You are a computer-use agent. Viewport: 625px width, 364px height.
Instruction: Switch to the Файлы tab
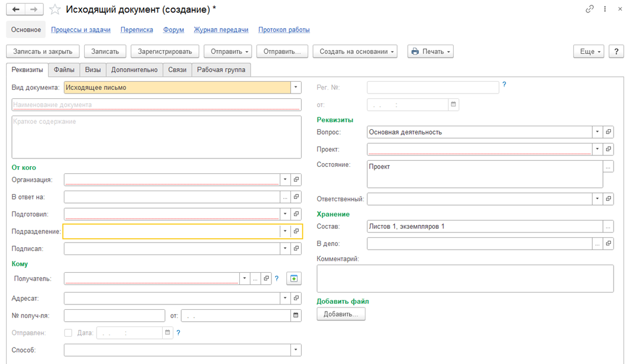[64, 70]
